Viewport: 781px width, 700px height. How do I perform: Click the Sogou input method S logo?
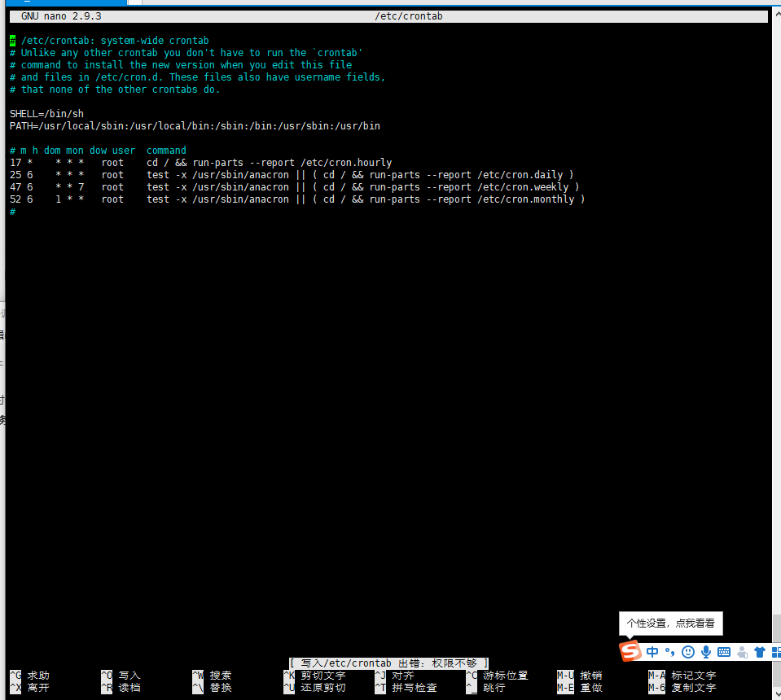pyautogui.click(x=630, y=651)
